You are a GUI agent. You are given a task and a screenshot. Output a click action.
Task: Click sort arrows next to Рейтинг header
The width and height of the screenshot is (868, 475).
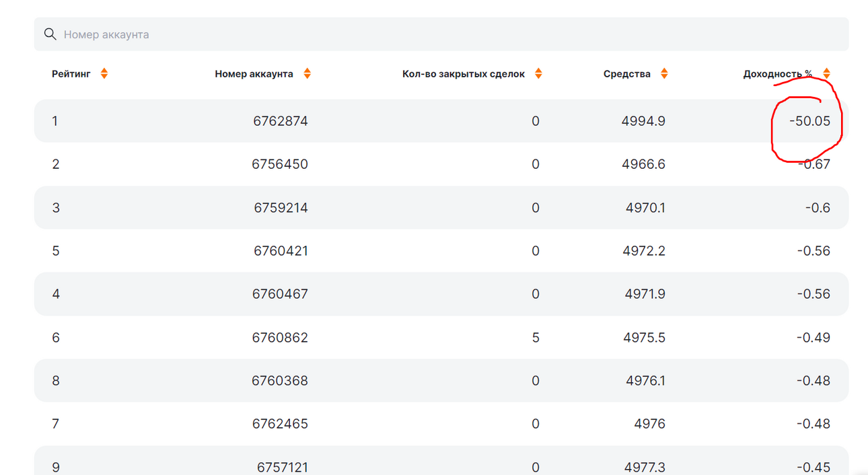pos(104,74)
